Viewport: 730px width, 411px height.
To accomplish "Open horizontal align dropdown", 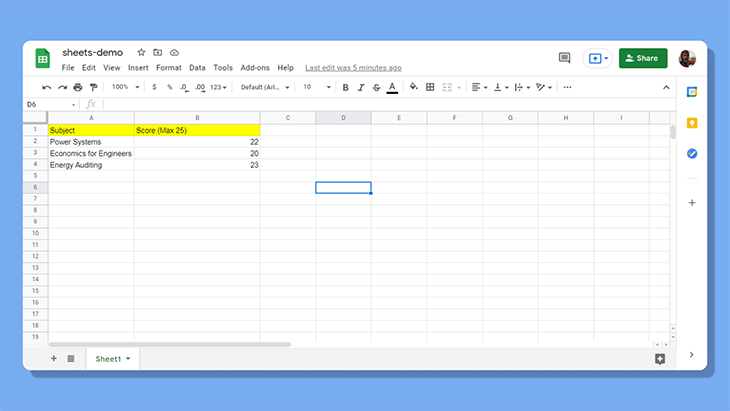I will pyautogui.click(x=479, y=87).
